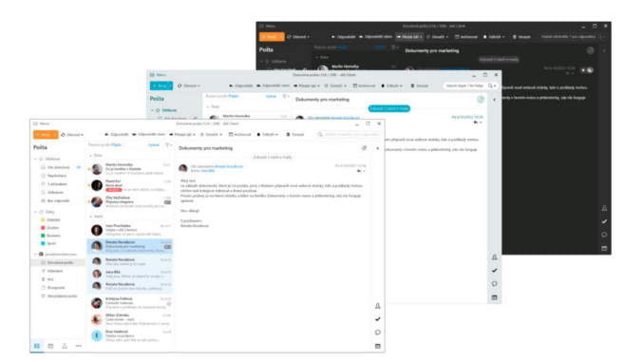Open the Nový button's dropdown arrow, front window
644x362 pixels.
tap(55, 134)
